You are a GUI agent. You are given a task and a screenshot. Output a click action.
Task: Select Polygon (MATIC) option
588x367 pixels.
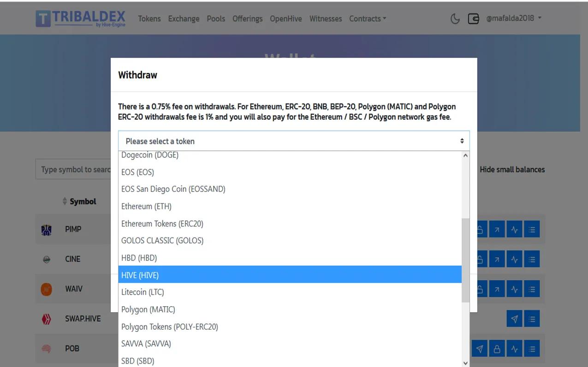pos(290,309)
